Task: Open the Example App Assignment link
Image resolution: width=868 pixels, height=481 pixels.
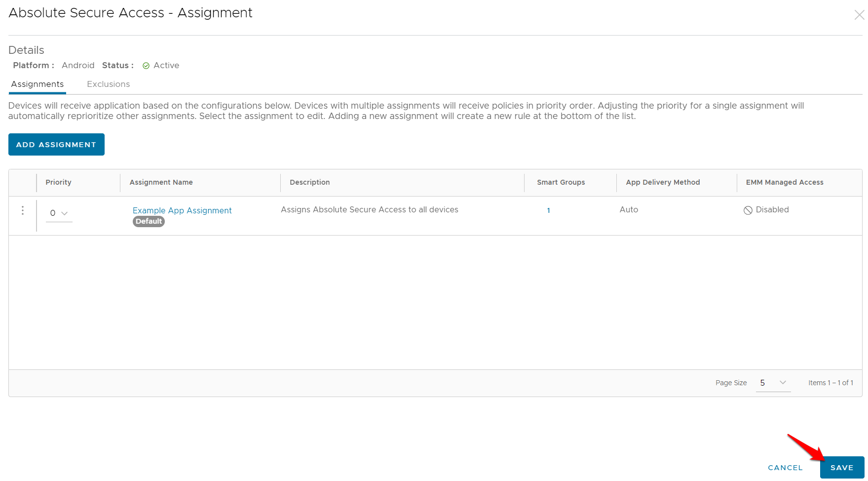Action: [182, 210]
